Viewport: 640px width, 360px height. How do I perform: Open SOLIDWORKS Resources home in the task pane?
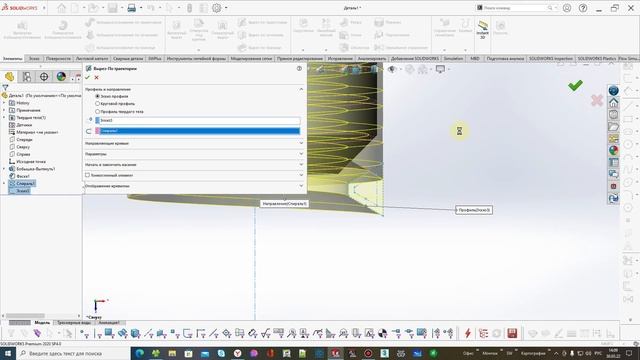(x=613, y=102)
